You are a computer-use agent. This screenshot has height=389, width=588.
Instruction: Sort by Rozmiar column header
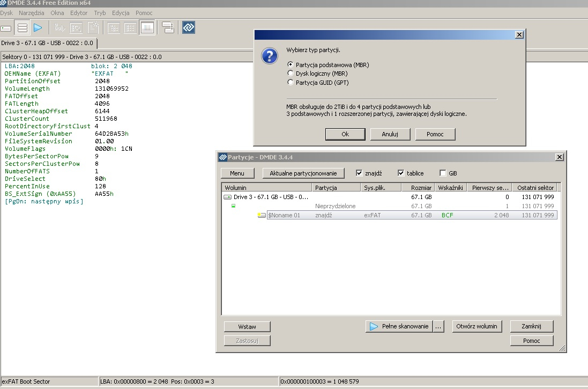click(418, 187)
